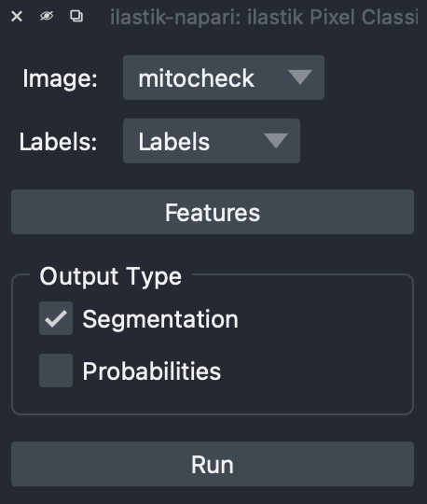Click the ilastik Pixel Classification panel title
Image resolution: width=427 pixels, height=504 pixels.
264,17
